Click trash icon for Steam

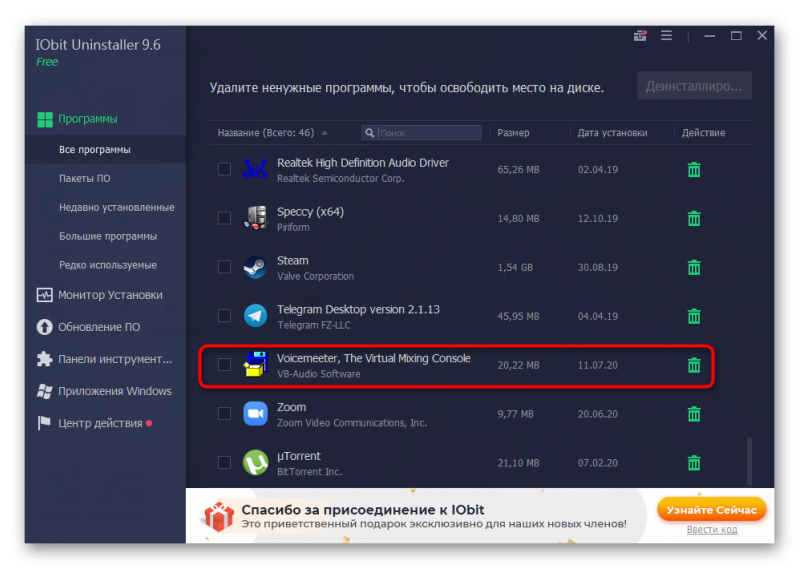coord(694,267)
